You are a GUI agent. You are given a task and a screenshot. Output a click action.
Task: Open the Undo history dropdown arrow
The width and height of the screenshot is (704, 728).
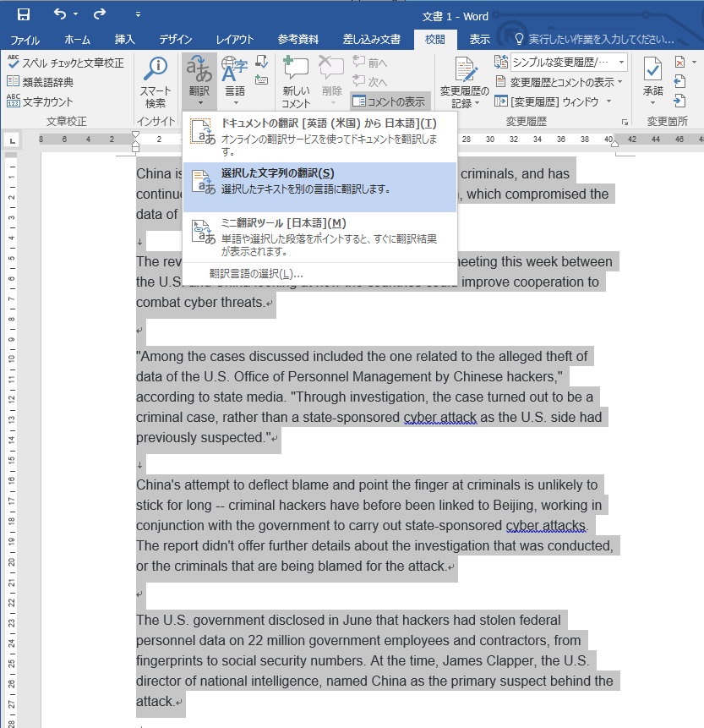pos(76,14)
